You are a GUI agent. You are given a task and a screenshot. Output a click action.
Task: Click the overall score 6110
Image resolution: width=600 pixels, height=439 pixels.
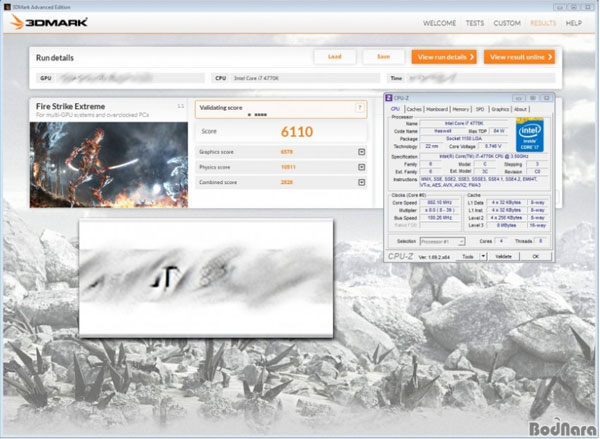click(x=297, y=132)
